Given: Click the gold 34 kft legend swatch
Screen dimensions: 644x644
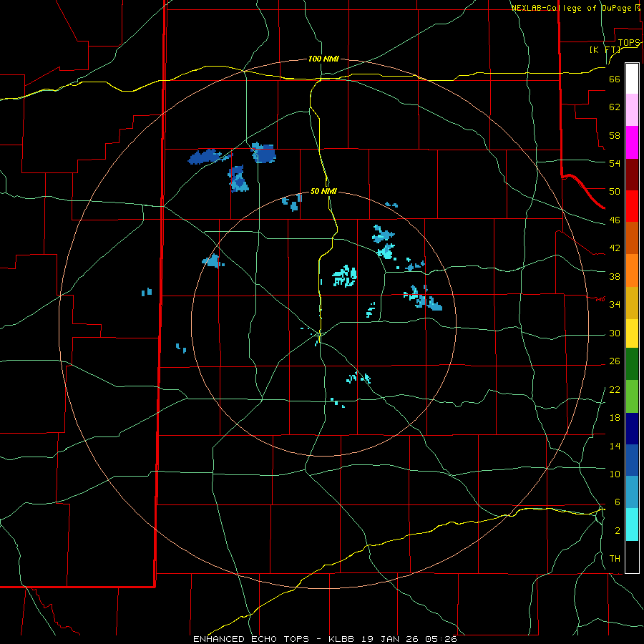Looking at the screenshot, I should [632, 303].
